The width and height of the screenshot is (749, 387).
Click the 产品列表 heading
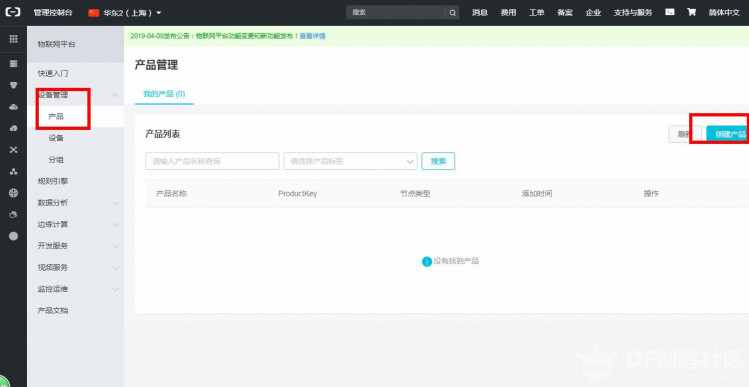[163, 134]
